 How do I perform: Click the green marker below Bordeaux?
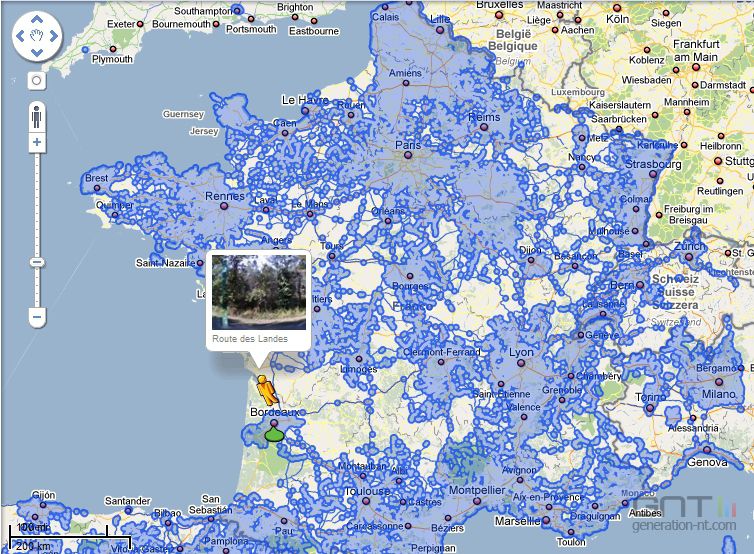pos(274,434)
